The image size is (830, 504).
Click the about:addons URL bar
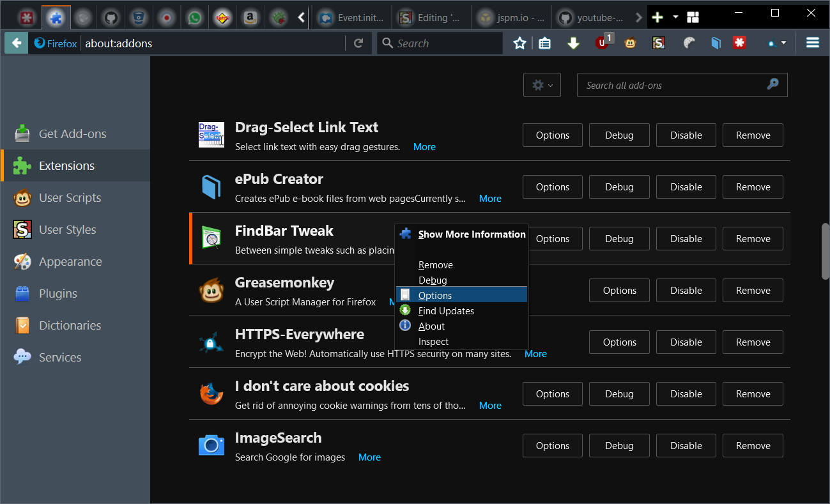[214, 43]
